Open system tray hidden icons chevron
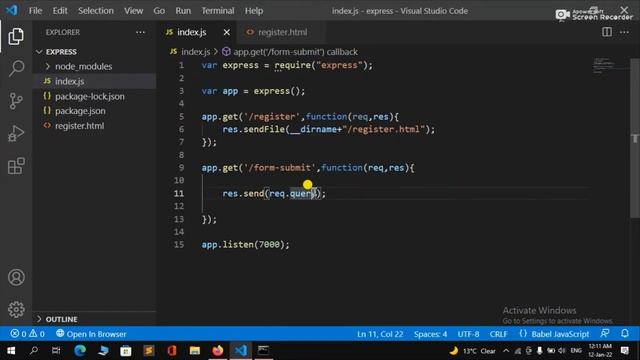This screenshot has height=360, width=640. click(x=506, y=351)
